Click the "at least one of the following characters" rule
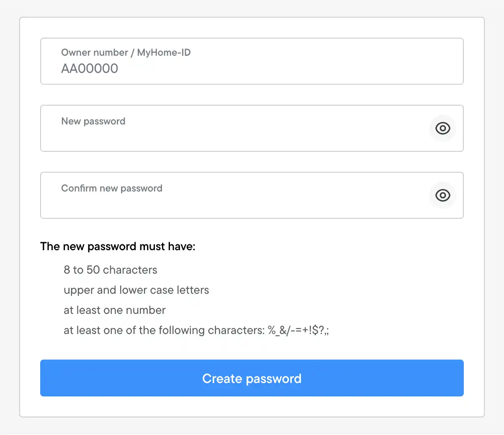 [x=164, y=330]
